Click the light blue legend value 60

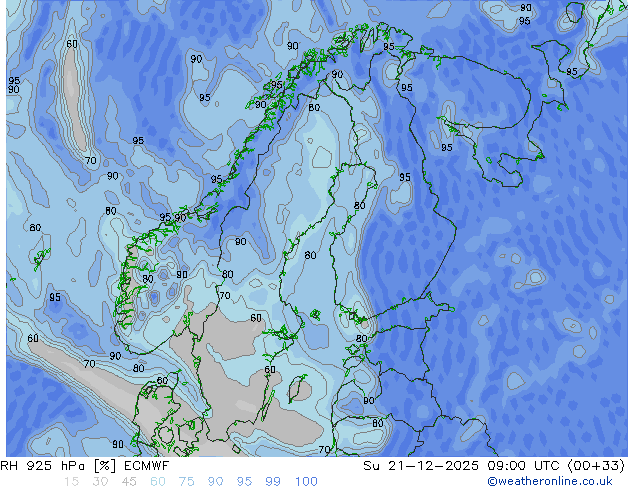158,482
